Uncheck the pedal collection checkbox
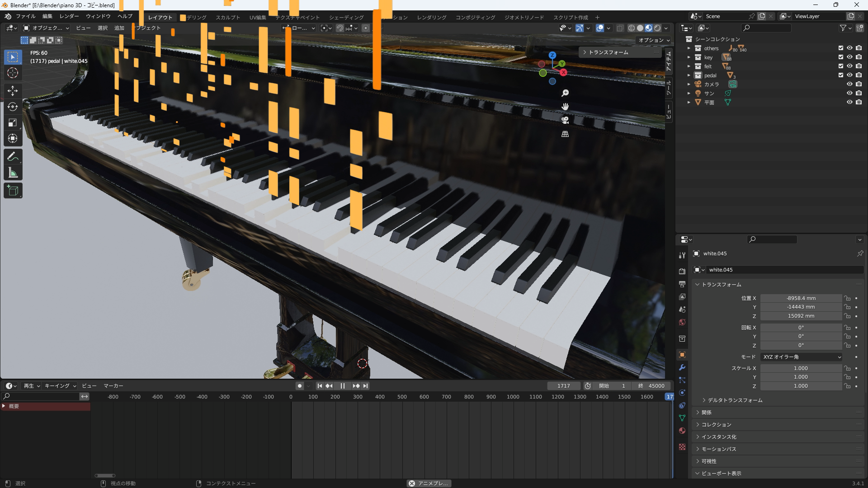This screenshot has width=868, height=488. (841, 75)
